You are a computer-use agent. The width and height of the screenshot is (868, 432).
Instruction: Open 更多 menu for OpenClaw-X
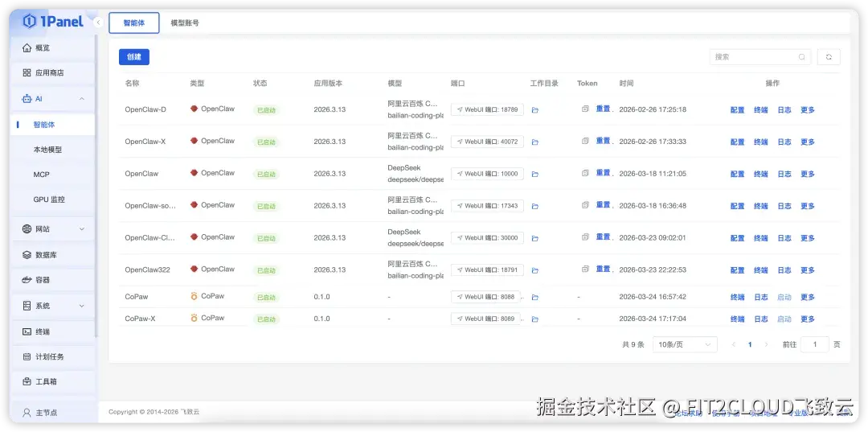coord(808,142)
